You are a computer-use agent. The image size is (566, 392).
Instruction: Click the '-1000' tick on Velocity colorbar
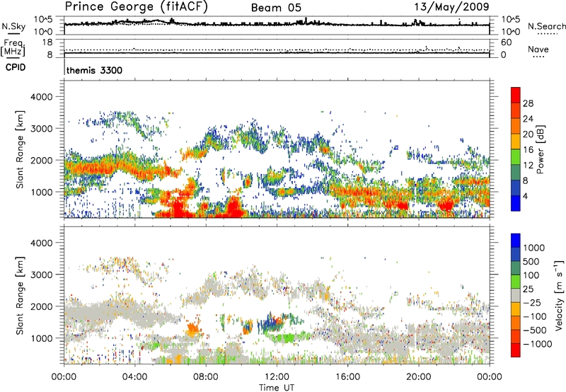pyautogui.click(x=537, y=344)
